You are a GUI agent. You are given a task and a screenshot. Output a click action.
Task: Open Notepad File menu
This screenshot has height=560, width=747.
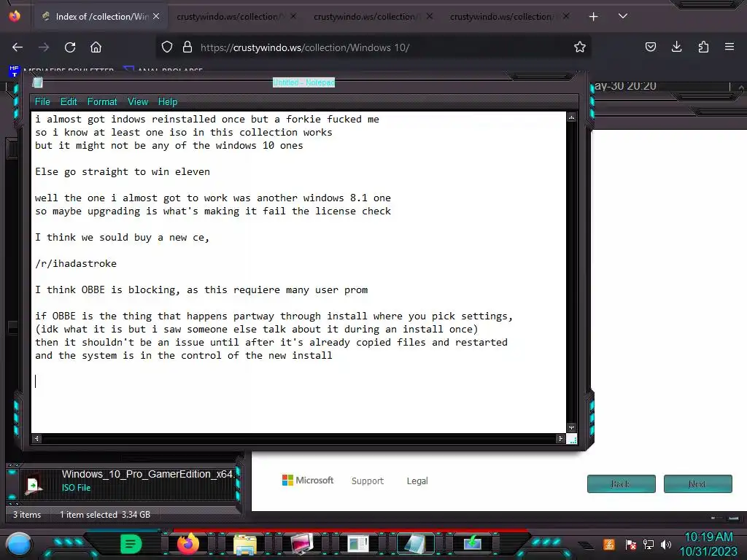point(42,101)
